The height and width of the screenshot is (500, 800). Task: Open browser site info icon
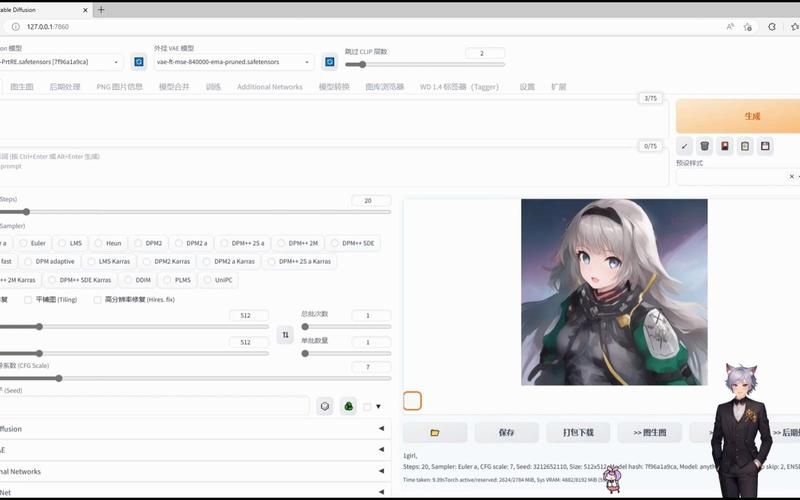[x=16, y=27]
